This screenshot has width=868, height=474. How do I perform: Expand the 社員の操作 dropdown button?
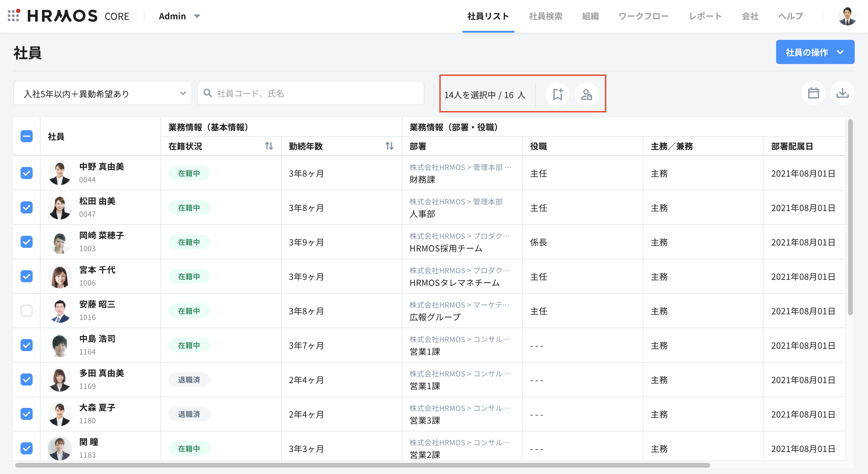pyautogui.click(x=815, y=52)
